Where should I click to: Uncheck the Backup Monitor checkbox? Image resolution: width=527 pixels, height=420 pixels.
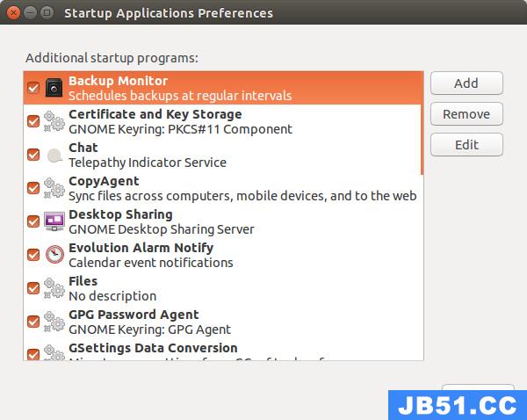pos(33,88)
